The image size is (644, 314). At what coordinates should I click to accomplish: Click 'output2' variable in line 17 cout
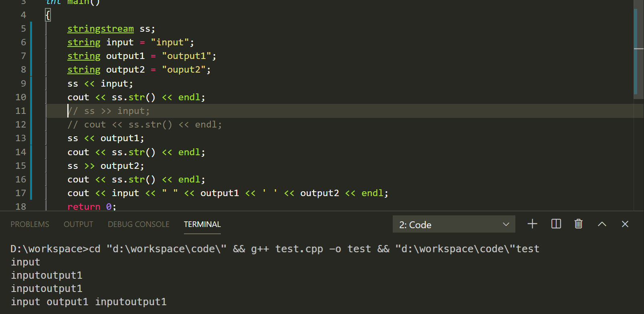(x=319, y=193)
